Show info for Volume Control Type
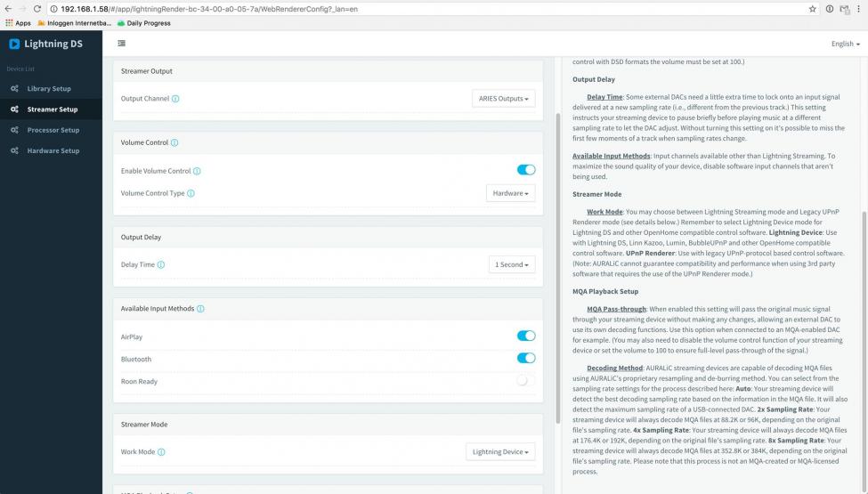 pos(191,193)
